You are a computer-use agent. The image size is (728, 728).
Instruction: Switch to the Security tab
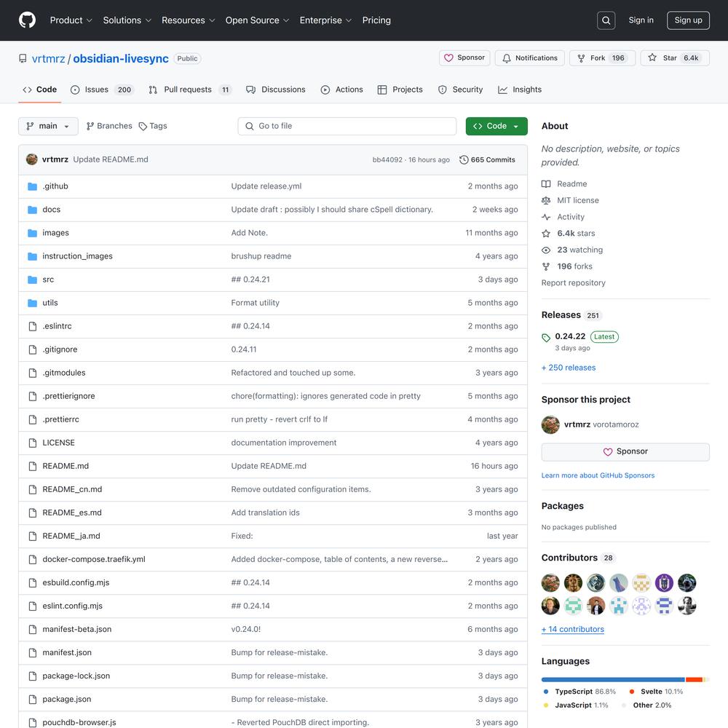pyautogui.click(x=460, y=90)
